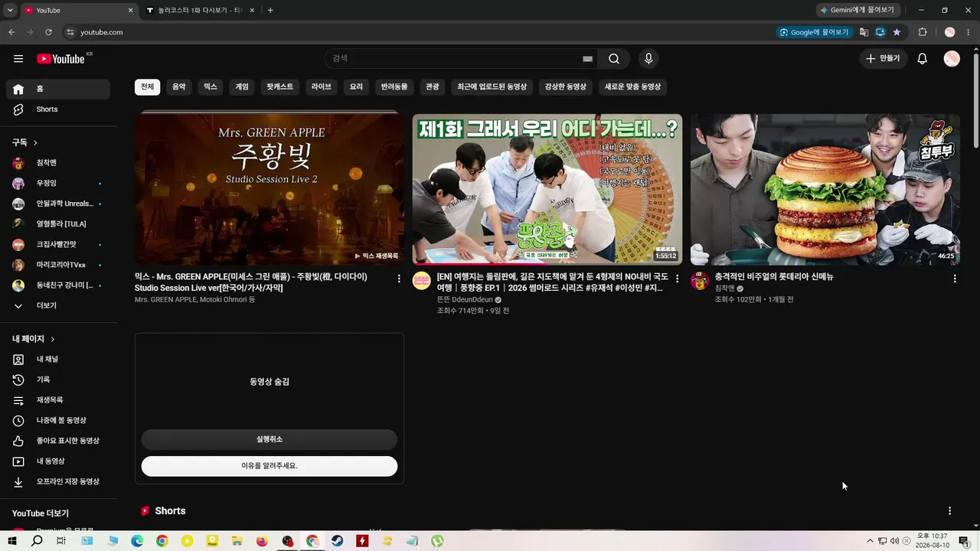The height and width of the screenshot is (551, 980).
Task: Click the YouTube logo
Action: 60,59
